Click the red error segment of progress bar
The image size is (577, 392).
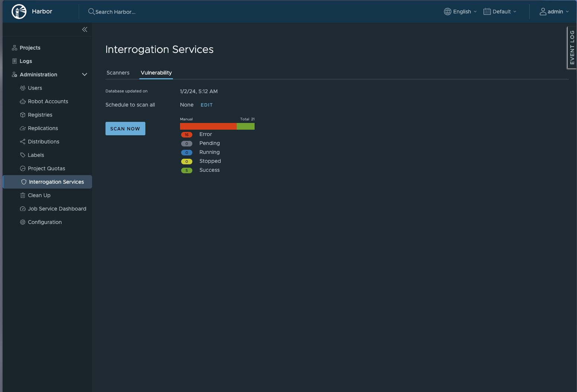tap(208, 126)
